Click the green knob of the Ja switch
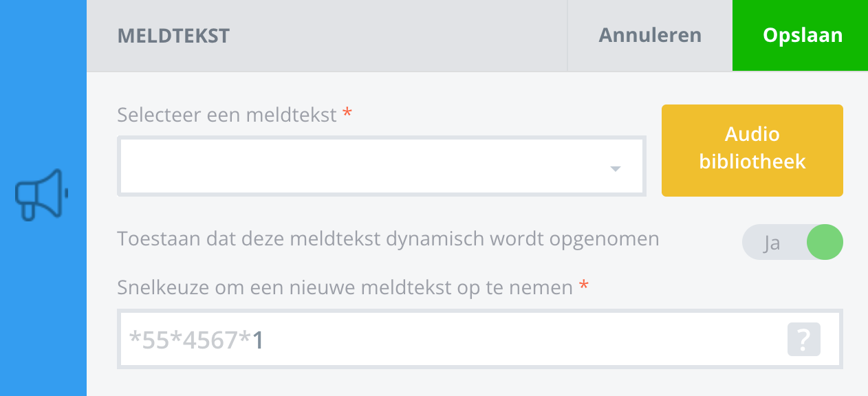Viewport: 868px width, 396px height. click(824, 243)
